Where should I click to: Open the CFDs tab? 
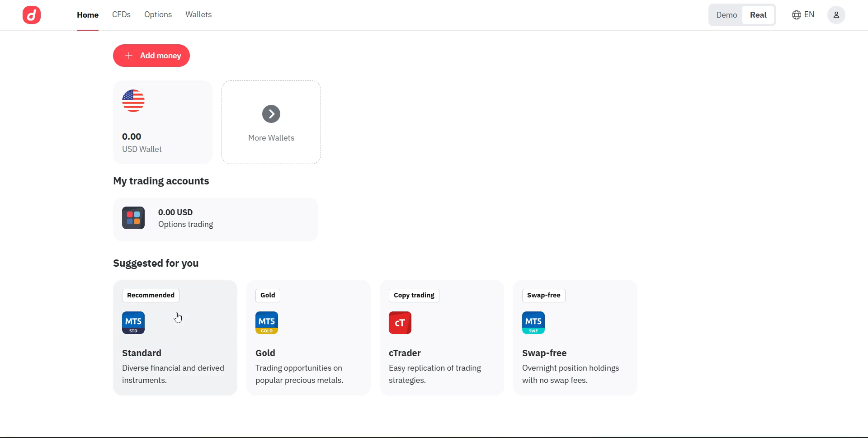pyautogui.click(x=121, y=14)
